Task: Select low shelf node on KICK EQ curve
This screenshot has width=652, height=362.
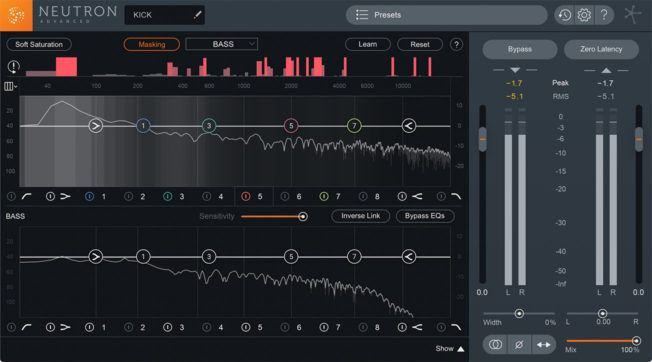Action: click(96, 126)
